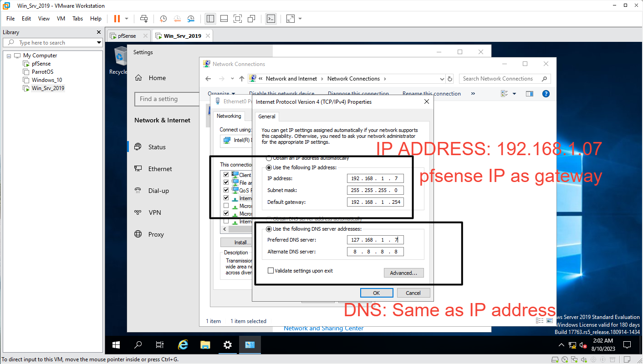The width and height of the screenshot is (643, 364).
Task: Go up one level in Network Connections
Action: (242, 79)
